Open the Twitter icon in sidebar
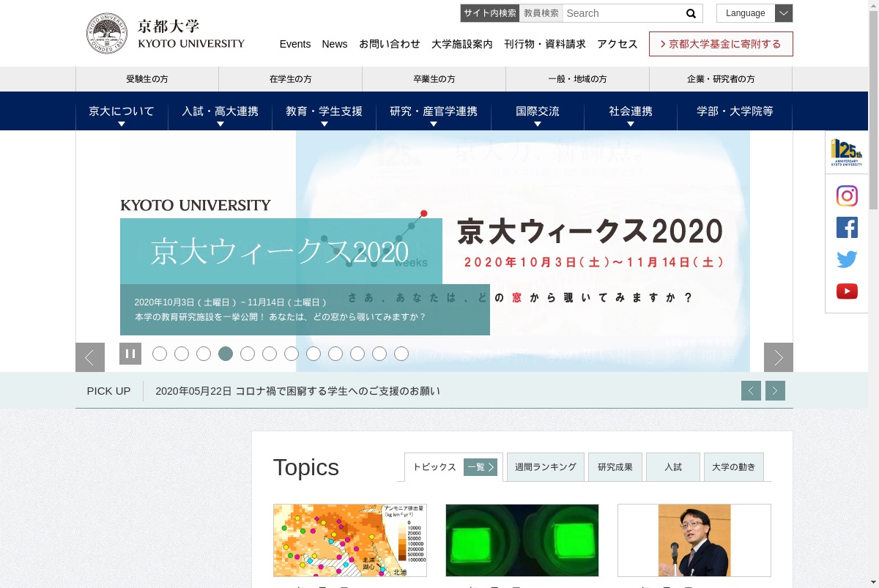This screenshot has width=879, height=588. (x=847, y=259)
